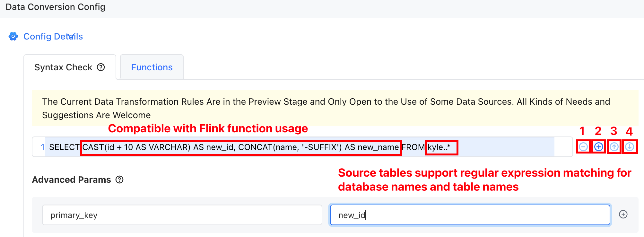Click the CAST expression in the SQL
Screen dimensions: 644x237
[136, 147]
